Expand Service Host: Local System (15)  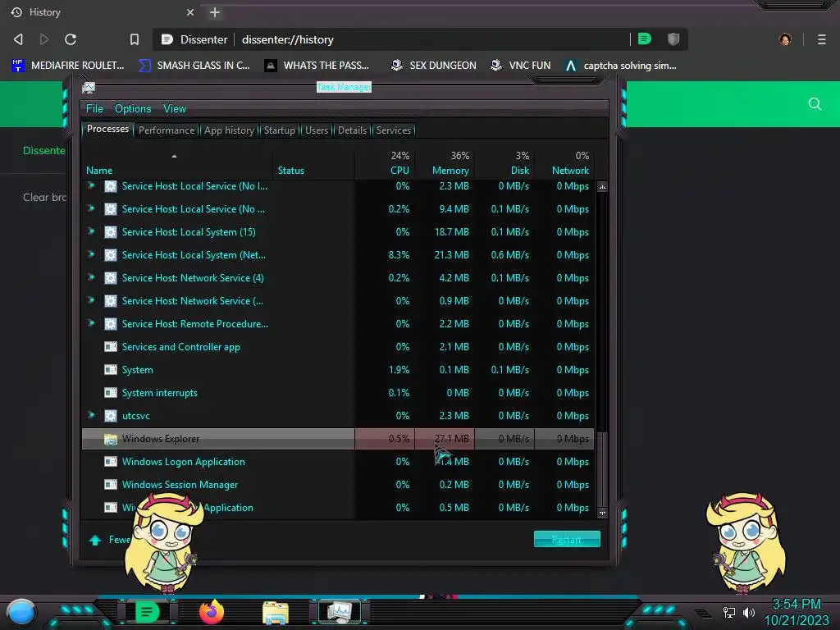[91, 231]
